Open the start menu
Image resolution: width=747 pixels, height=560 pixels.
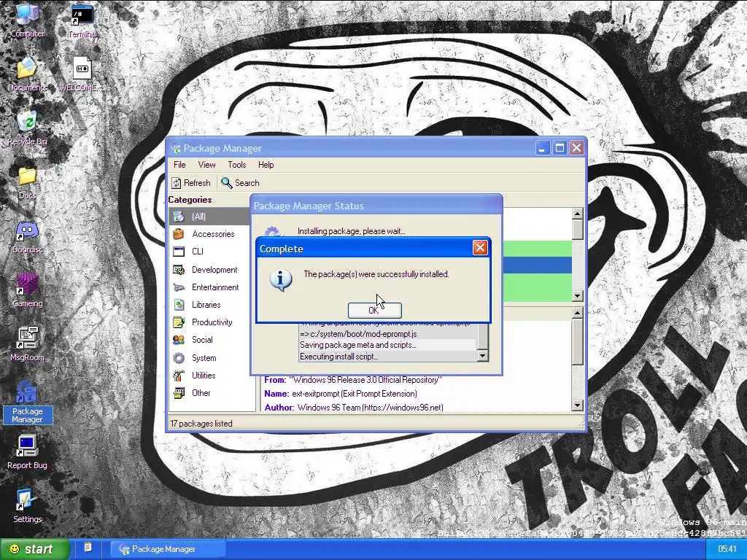click(x=34, y=549)
